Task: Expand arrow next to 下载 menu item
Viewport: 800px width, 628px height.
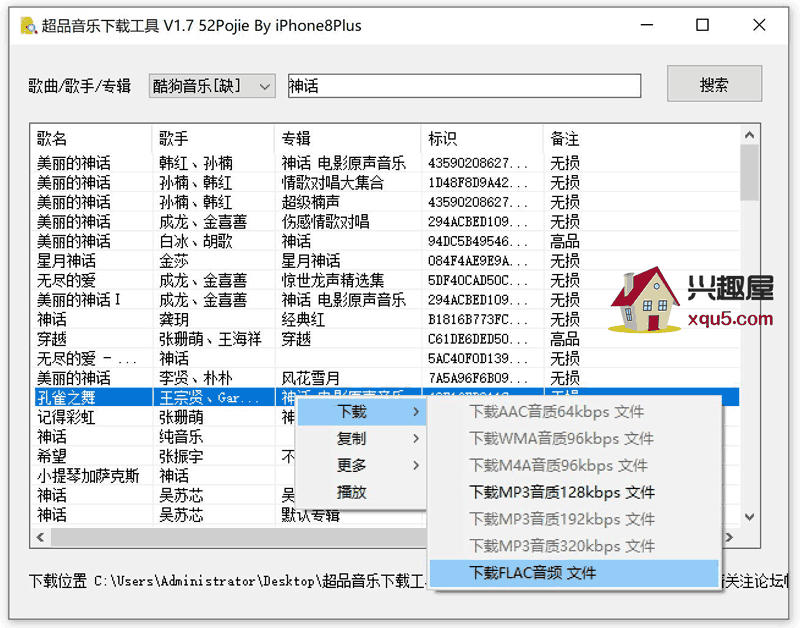Action: pyautogui.click(x=416, y=411)
